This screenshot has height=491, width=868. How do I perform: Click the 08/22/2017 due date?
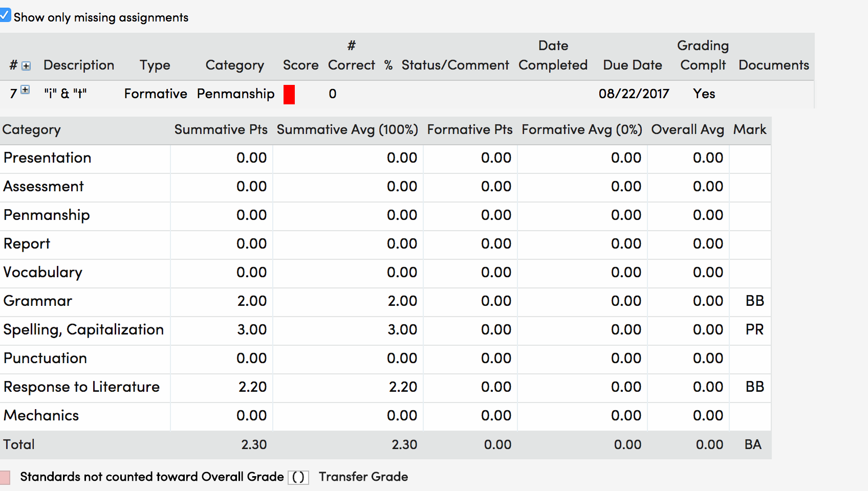pos(634,94)
